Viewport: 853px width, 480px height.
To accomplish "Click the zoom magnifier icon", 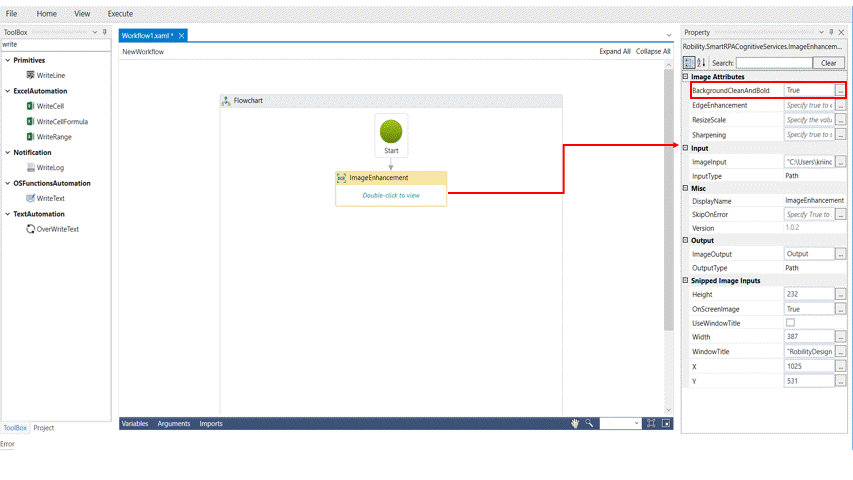I will (590, 423).
